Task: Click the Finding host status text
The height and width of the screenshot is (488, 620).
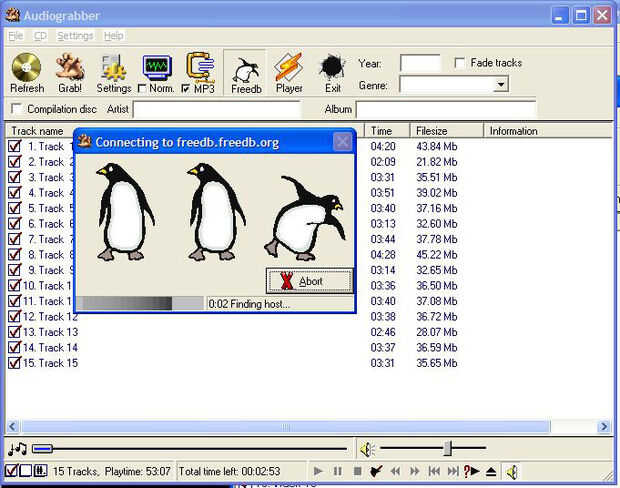Action: coord(249,304)
